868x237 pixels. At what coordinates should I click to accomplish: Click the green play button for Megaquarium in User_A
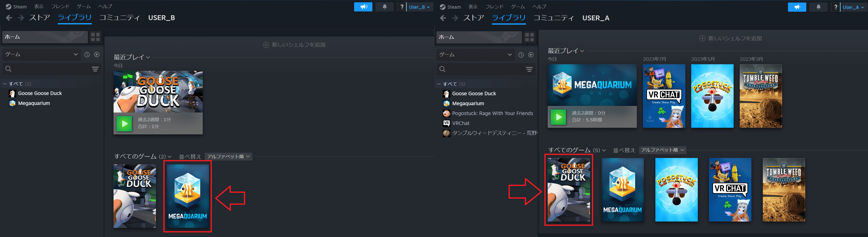pyautogui.click(x=558, y=117)
